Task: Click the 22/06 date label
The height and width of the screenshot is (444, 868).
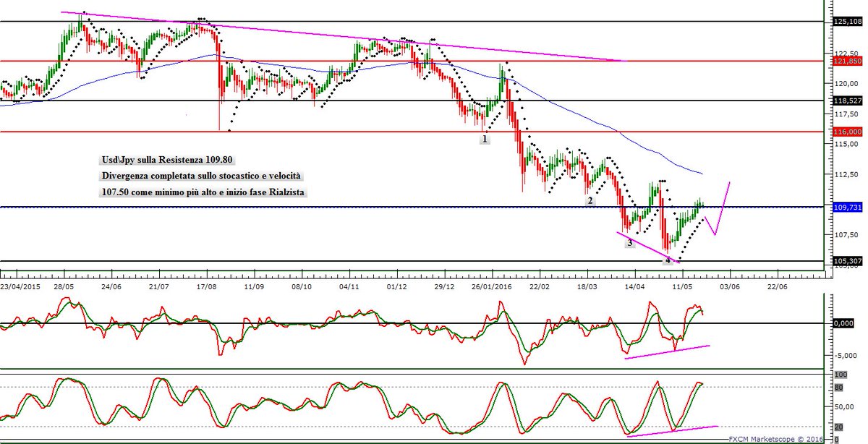Action: point(778,286)
